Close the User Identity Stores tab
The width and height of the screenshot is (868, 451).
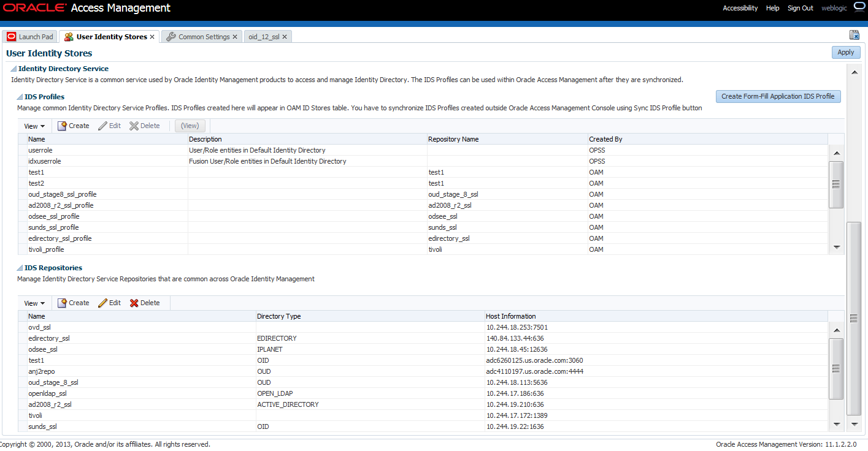(x=152, y=37)
